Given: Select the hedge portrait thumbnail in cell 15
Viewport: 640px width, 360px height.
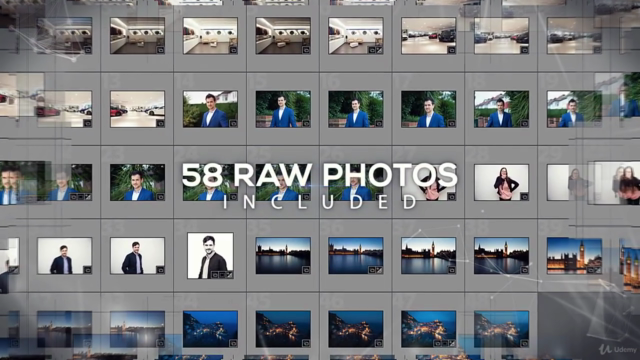Looking at the screenshot, I should pos(283,109).
